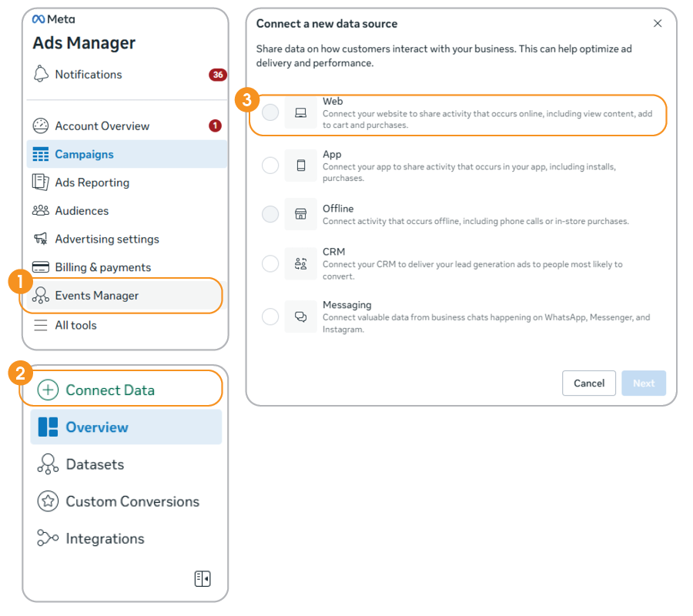Open the Datasets section
The height and width of the screenshot is (616, 693).
(95, 464)
